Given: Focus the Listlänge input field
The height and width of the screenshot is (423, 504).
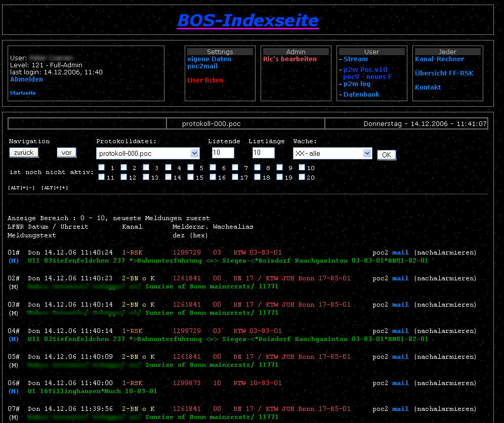Looking at the screenshot, I should tap(263, 153).
